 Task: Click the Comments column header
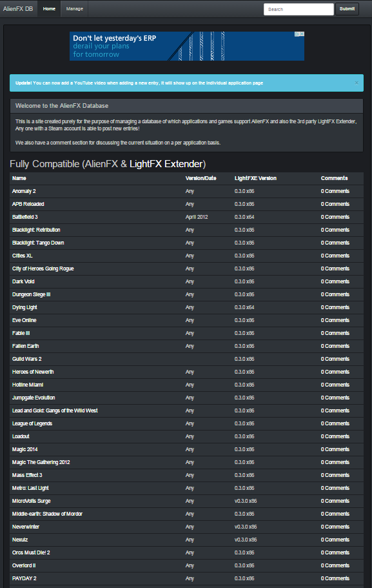pyautogui.click(x=334, y=178)
